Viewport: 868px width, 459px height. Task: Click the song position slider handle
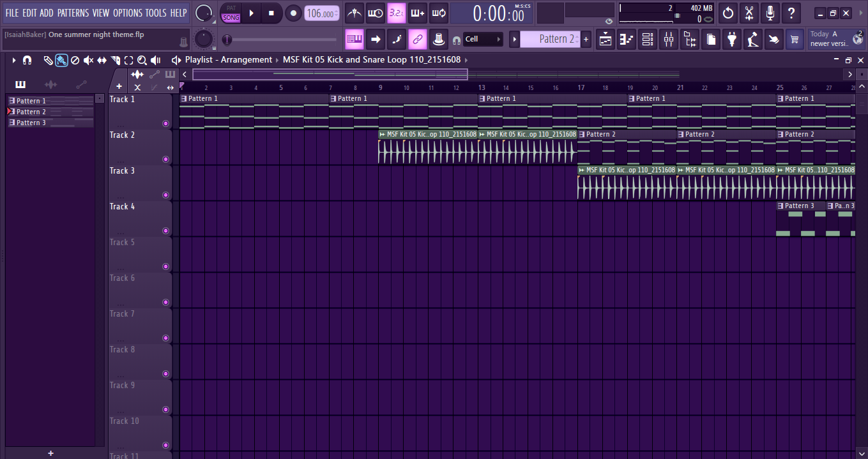(x=226, y=40)
